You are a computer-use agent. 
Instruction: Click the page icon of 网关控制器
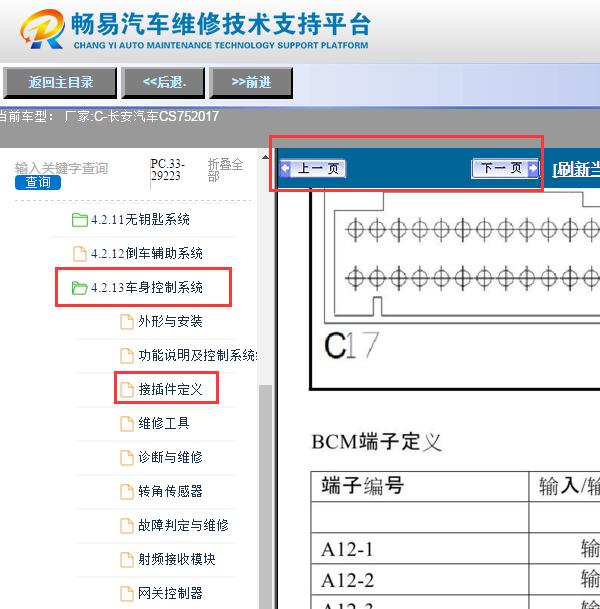(127, 593)
